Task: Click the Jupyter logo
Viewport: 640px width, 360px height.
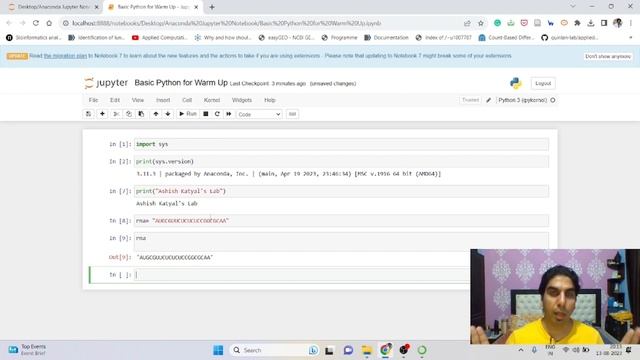Action: (x=106, y=83)
